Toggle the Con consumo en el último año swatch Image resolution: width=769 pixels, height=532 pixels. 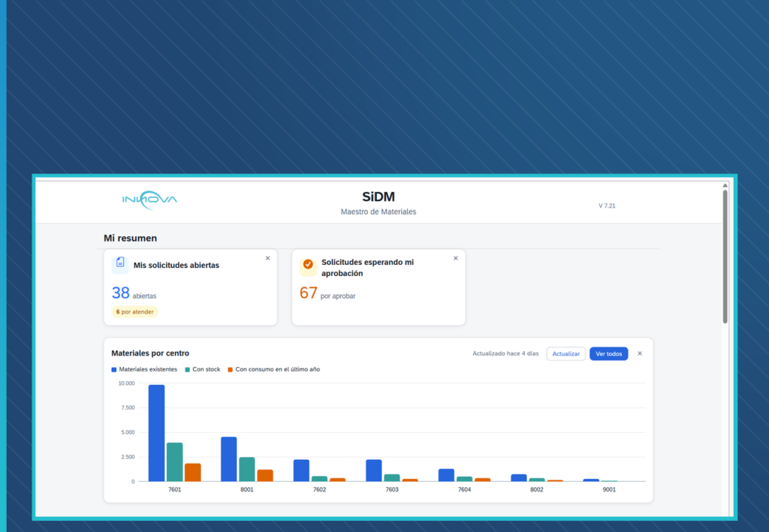(x=230, y=370)
